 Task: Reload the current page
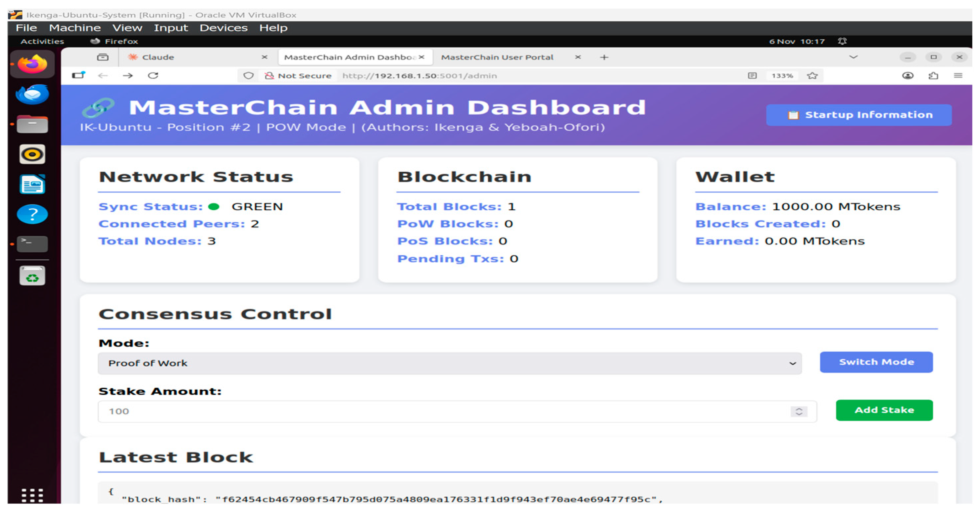153,76
